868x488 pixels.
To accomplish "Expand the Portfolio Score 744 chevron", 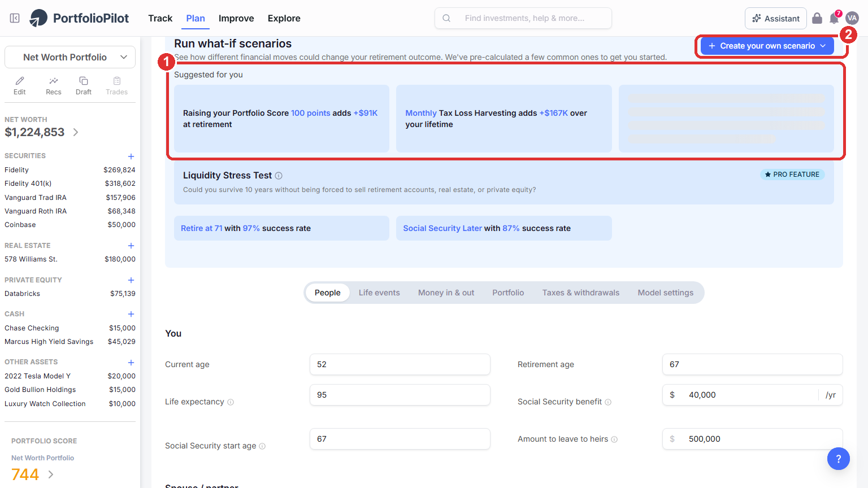I will pyautogui.click(x=51, y=474).
